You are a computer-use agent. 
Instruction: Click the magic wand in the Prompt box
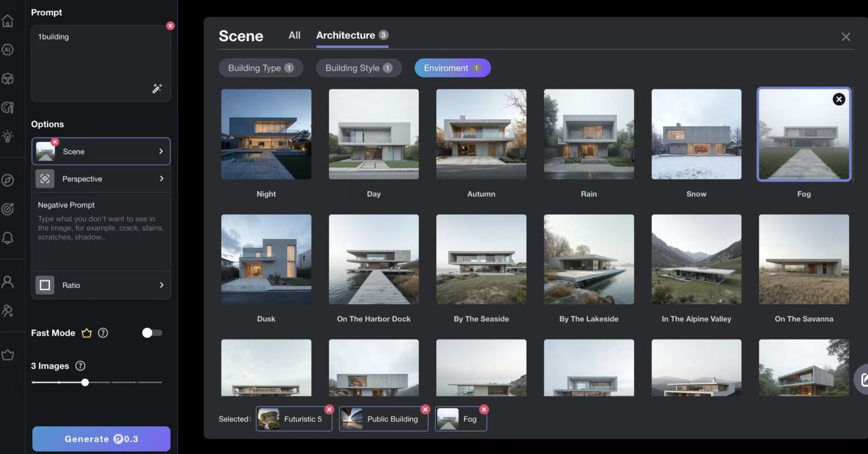point(157,88)
